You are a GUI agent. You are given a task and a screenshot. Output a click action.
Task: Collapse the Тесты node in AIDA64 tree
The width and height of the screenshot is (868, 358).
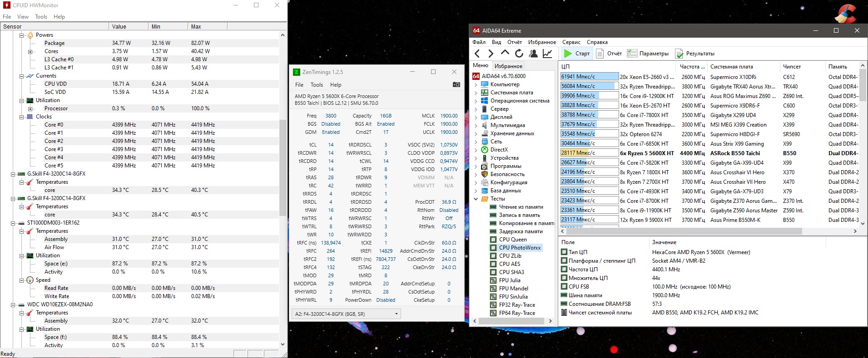pos(476,199)
